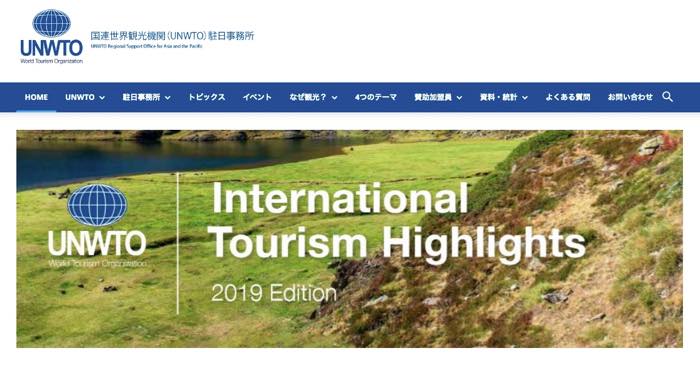Click the Regional Support Office subtitle text
700x365 pixels.
(146, 46)
